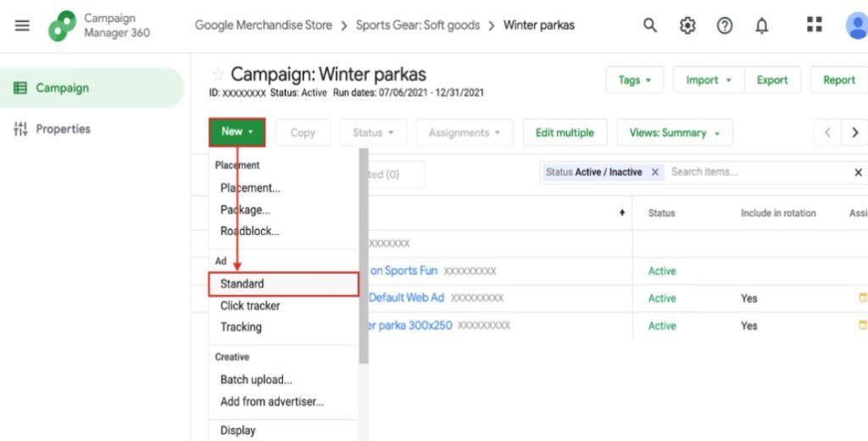Open the Assignments dropdown

465,132
